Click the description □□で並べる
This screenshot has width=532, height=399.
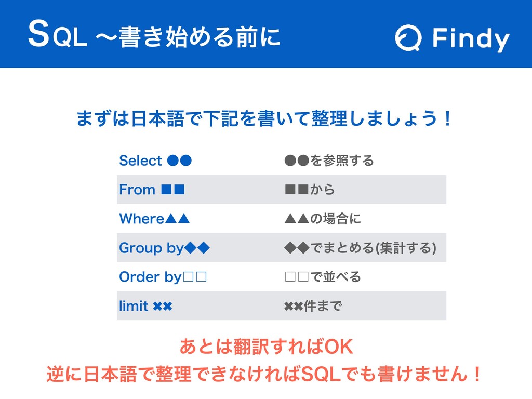pos(323,277)
